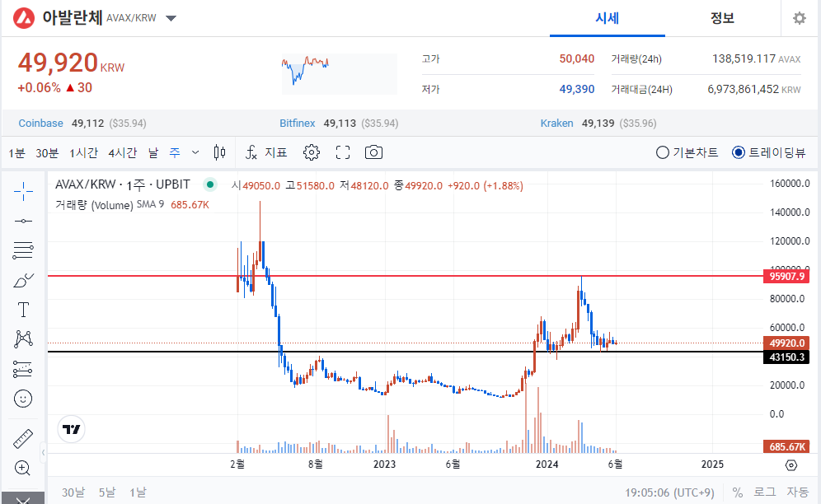Select the crosshair cursor tool
The width and height of the screenshot is (821, 504).
point(23,192)
